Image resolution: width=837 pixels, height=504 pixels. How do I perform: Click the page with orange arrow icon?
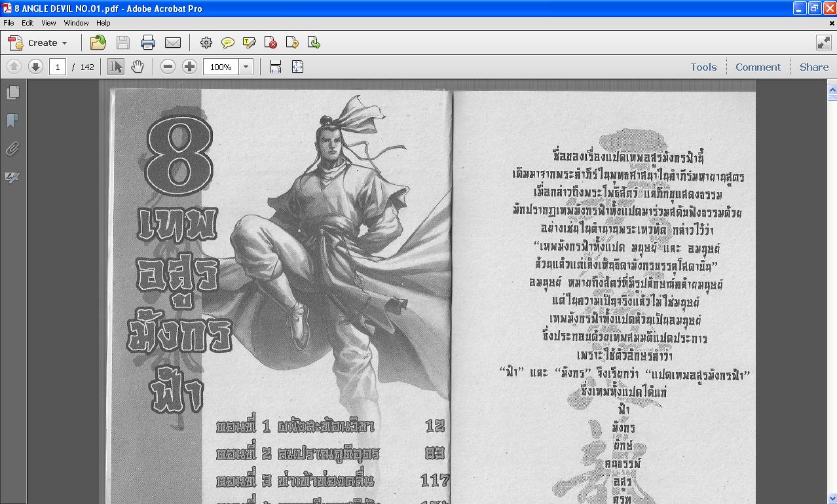293,43
